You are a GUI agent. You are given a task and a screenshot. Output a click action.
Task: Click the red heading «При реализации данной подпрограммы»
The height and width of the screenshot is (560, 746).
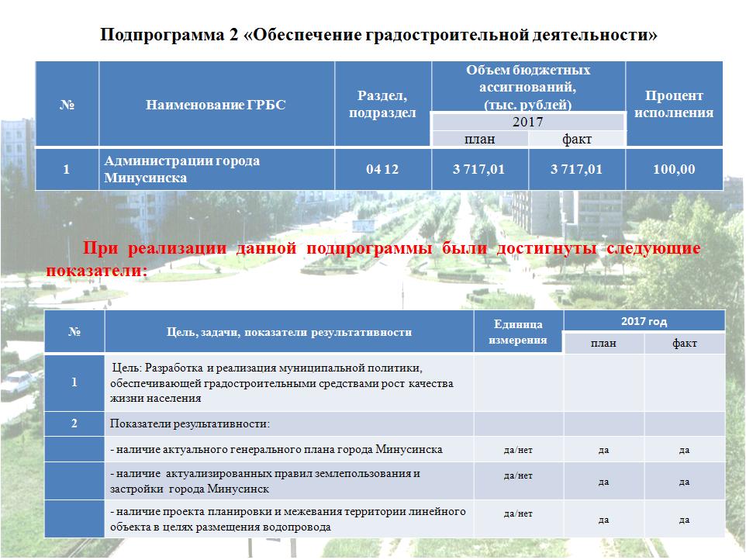tap(374, 259)
